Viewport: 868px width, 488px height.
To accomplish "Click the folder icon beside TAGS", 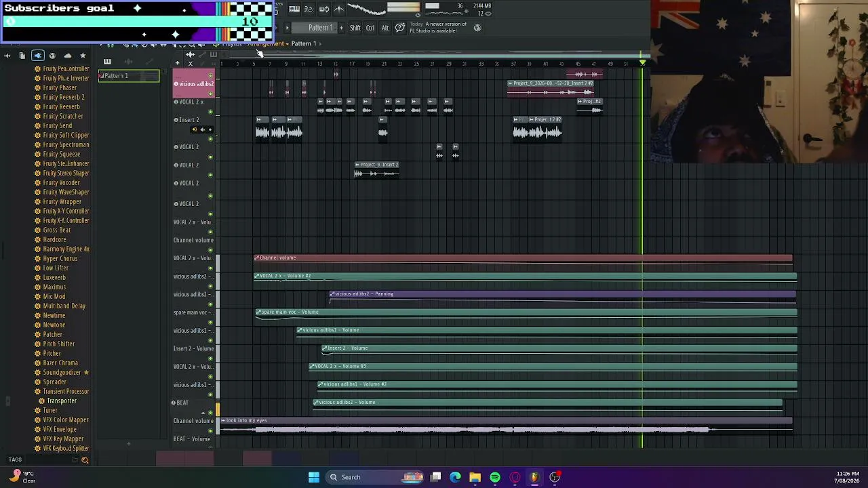I will tap(75, 460).
